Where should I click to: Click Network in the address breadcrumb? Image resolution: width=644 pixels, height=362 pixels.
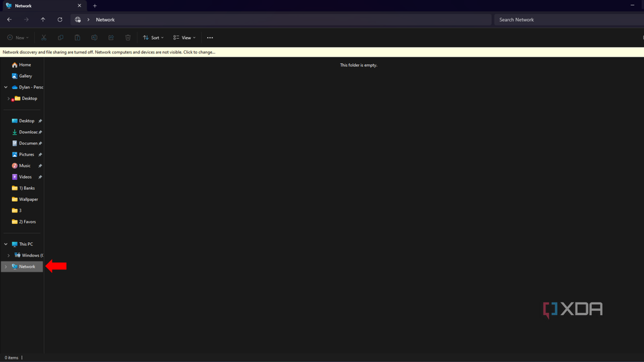[x=105, y=19]
